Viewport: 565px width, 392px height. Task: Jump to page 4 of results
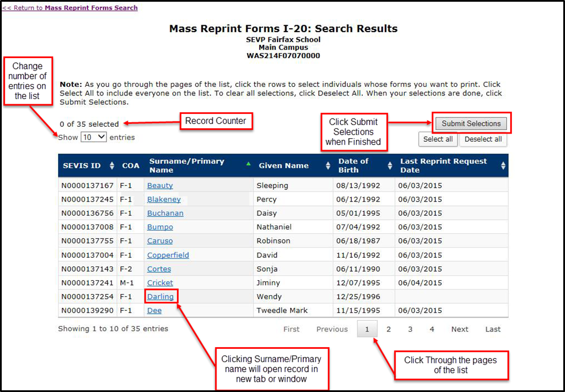(x=432, y=329)
